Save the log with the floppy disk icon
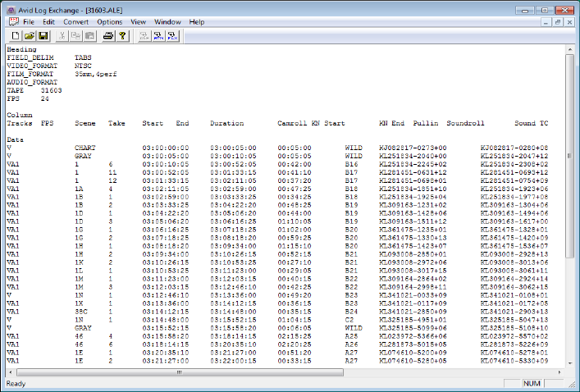Image resolution: width=580 pixels, height=392 pixels. 43,36
